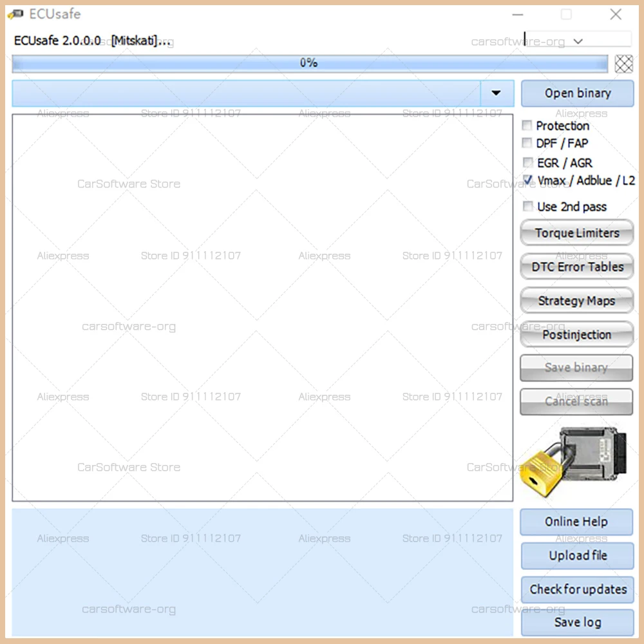Check for updates
This screenshot has height=644, width=644.
click(x=578, y=589)
